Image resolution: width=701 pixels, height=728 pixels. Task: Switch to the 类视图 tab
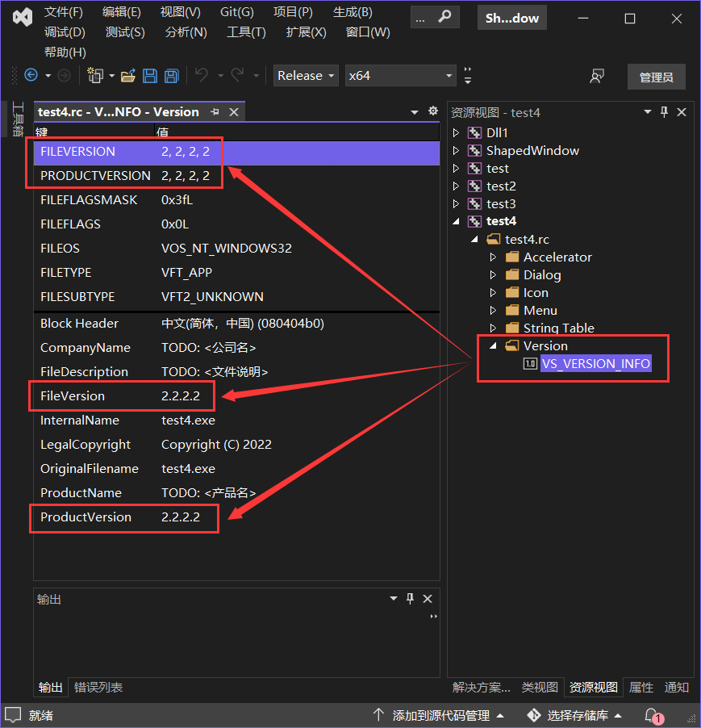(540, 687)
